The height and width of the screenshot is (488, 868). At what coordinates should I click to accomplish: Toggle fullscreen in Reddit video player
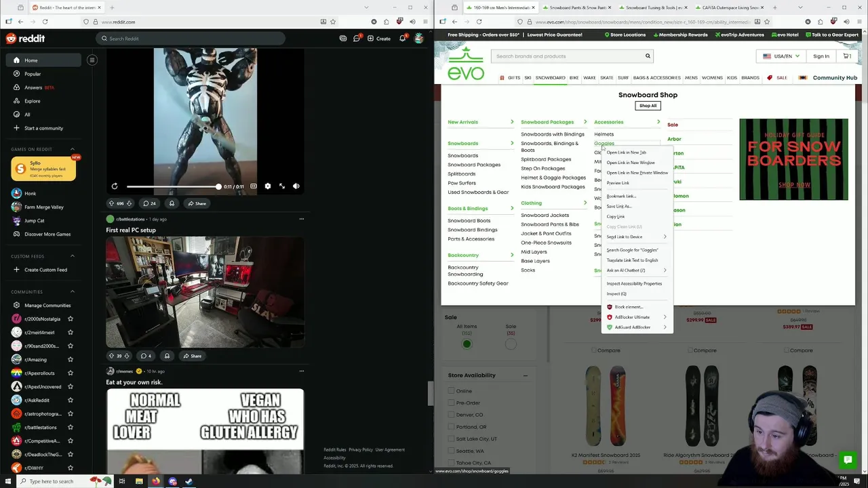pos(282,186)
